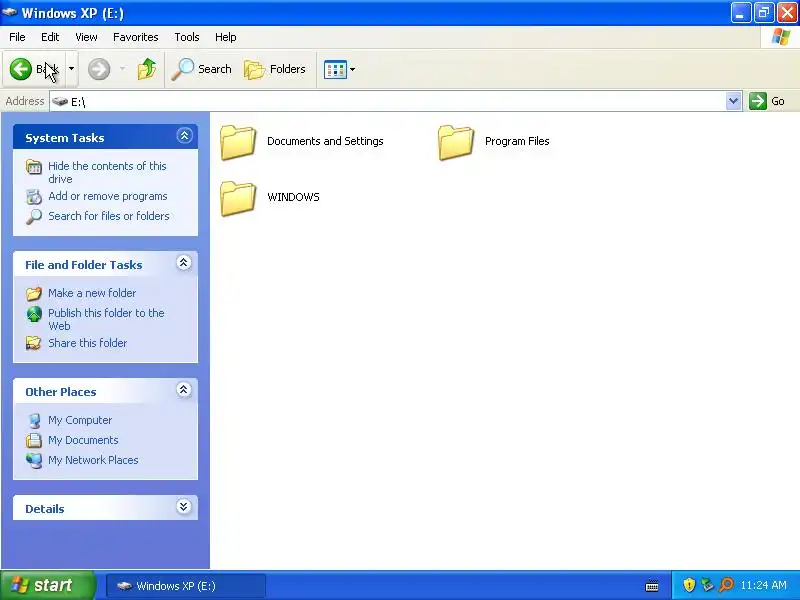Image resolution: width=800 pixels, height=600 pixels.
Task: Click the disabled Forward arrow button
Action: pos(99,69)
